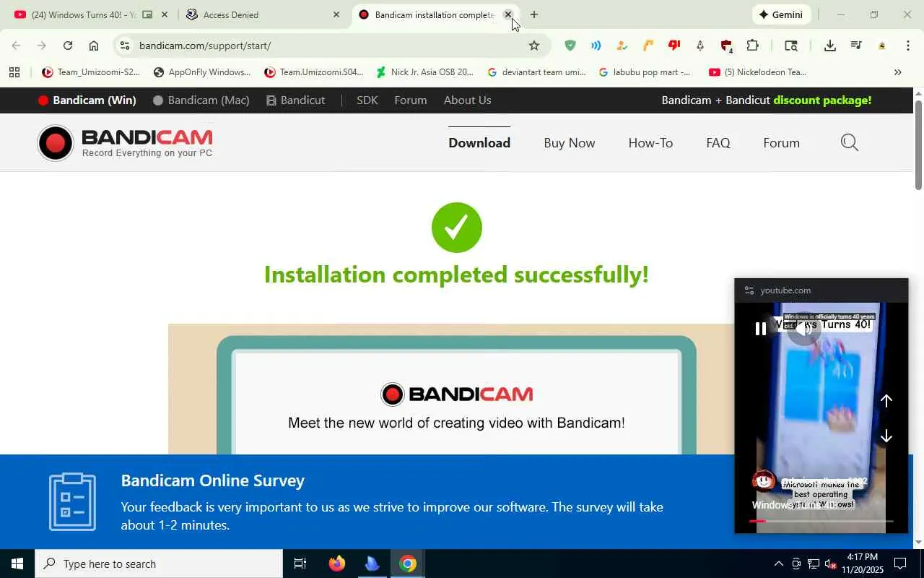Expand the hidden bookmarks overflow chevron
The height and width of the screenshot is (578, 924).
point(898,72)
